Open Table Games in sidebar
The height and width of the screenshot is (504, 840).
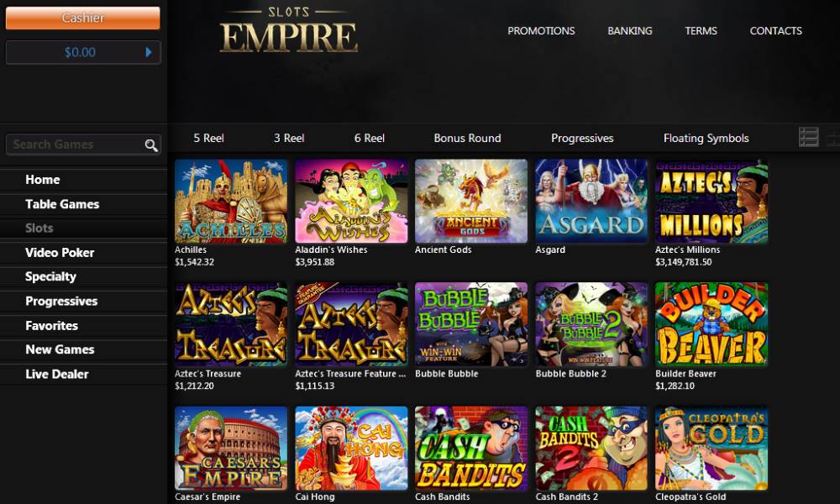pos(62,204)
